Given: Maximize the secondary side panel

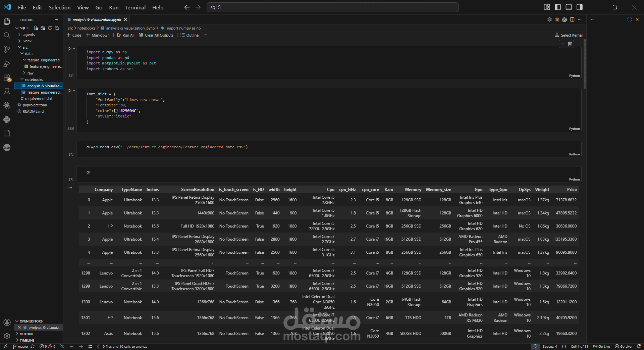Looking at the screenshot, I should [629, 20].
